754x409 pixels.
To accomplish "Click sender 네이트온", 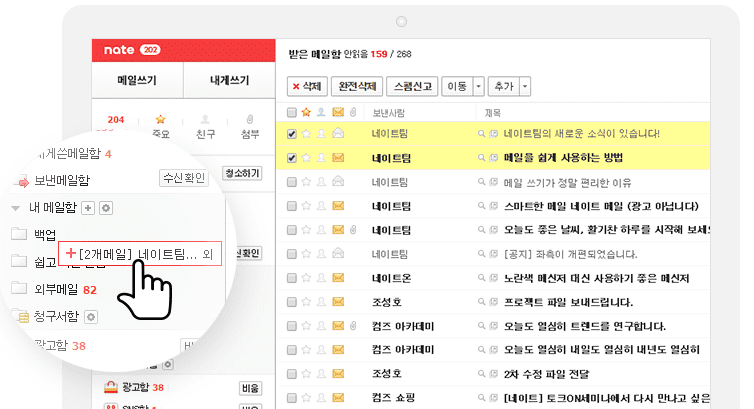I will (391, 278).
